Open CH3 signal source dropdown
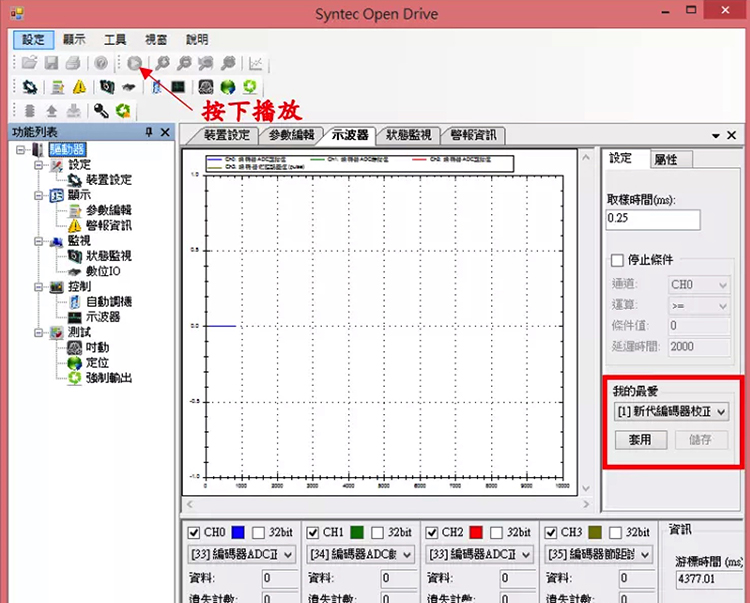This screenshot has width=750, height=603. click(598, 554)
